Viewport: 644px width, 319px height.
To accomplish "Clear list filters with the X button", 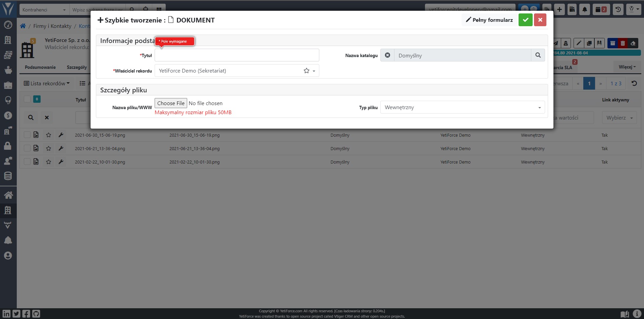I will click(x=47, y=118).
